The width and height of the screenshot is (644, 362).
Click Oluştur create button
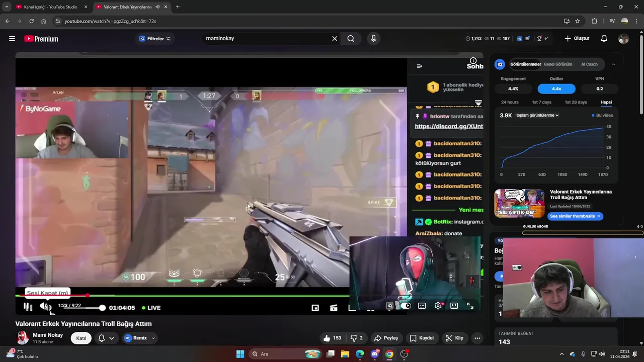[x=577, y=39]
